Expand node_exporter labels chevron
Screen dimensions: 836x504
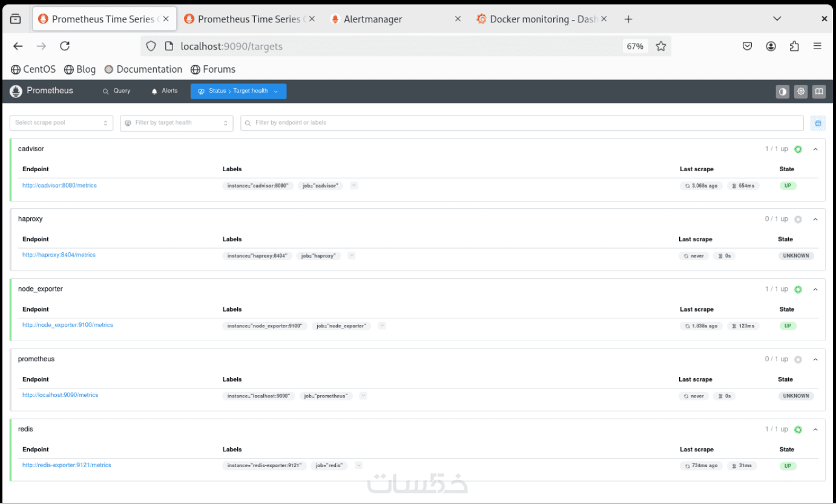pos(382,326)
